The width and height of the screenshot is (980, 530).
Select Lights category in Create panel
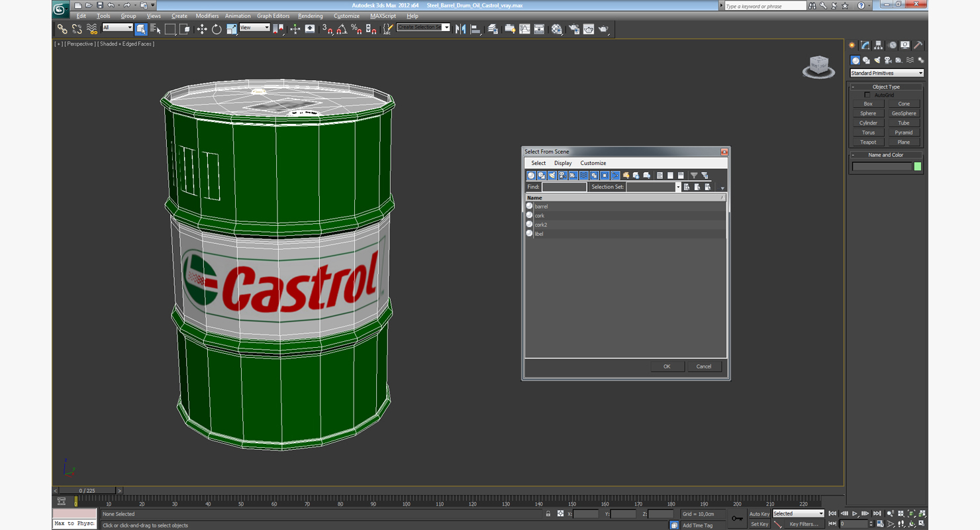[877, 60]
